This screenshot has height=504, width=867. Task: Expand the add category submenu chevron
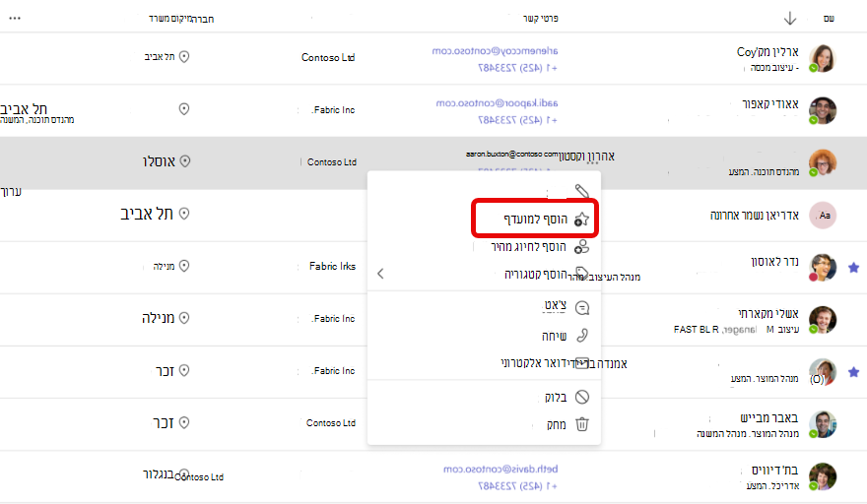pos(380,274)
